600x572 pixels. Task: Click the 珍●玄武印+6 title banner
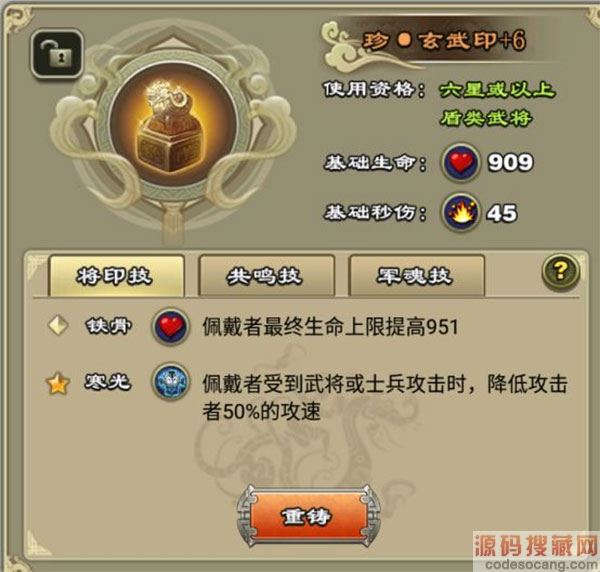click(x=444, y=41)
